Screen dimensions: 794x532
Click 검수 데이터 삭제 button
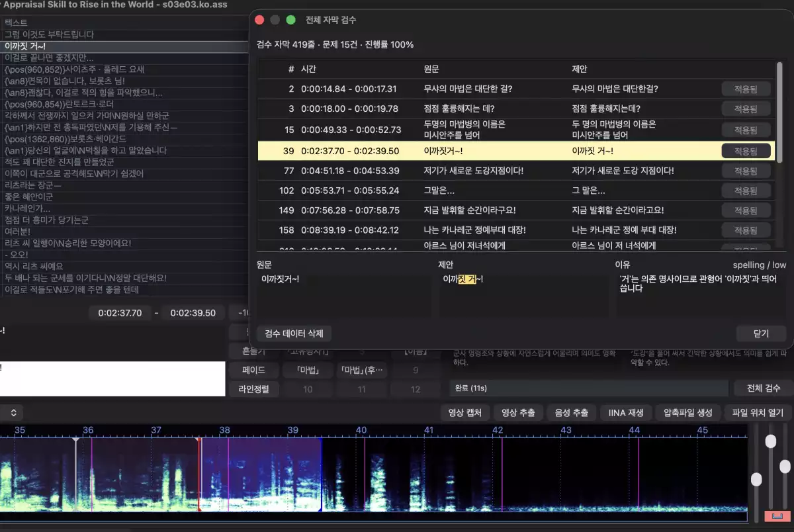[294, 333]
